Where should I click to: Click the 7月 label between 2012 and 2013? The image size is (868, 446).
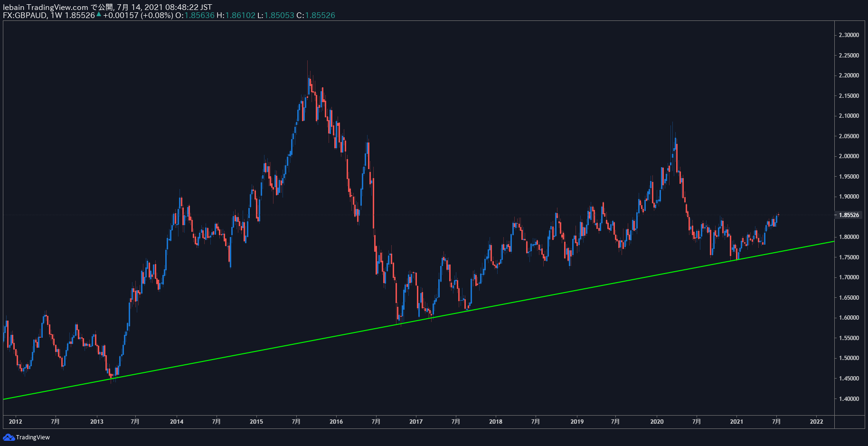(56, 422)
